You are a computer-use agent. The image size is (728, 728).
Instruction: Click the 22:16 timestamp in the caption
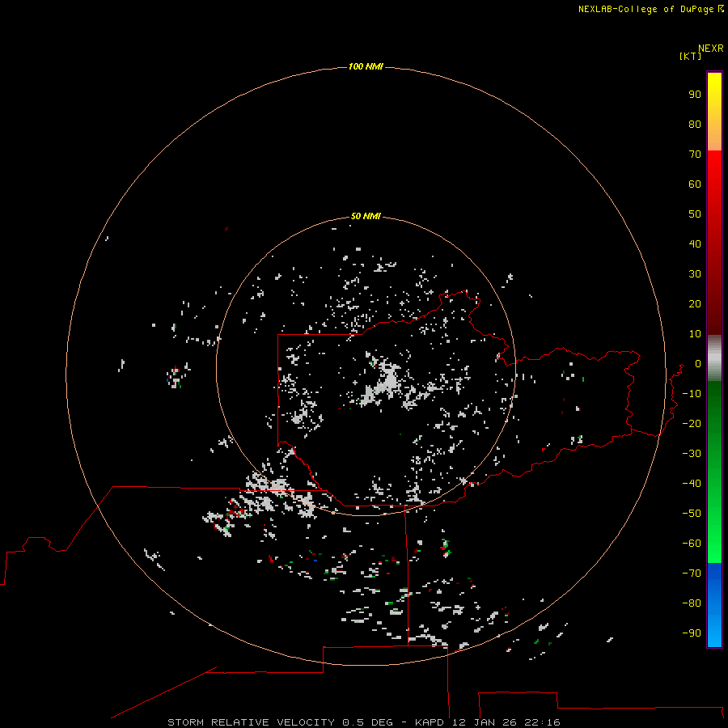(x=542, y=722)
